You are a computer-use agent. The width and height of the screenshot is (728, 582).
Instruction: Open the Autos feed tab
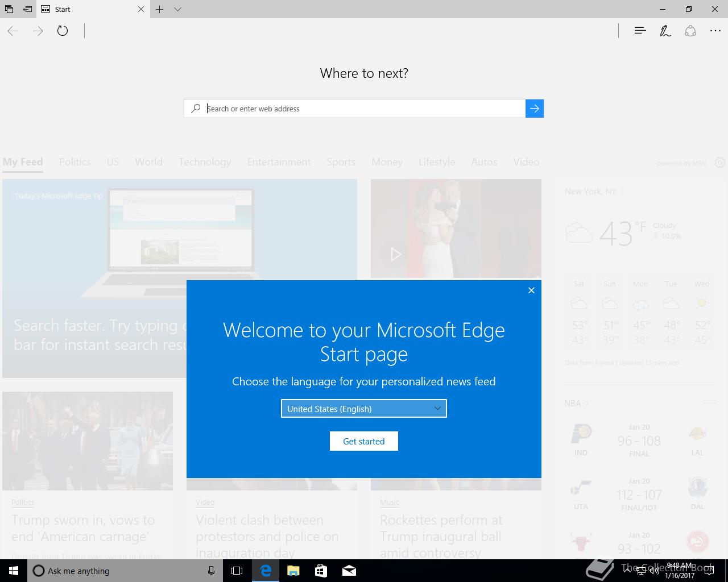point(484,162)
